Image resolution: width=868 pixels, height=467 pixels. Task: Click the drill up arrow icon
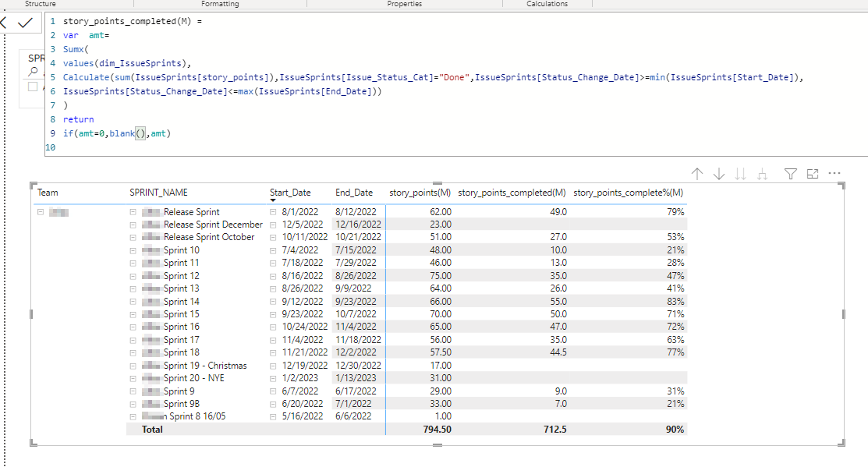697,175
